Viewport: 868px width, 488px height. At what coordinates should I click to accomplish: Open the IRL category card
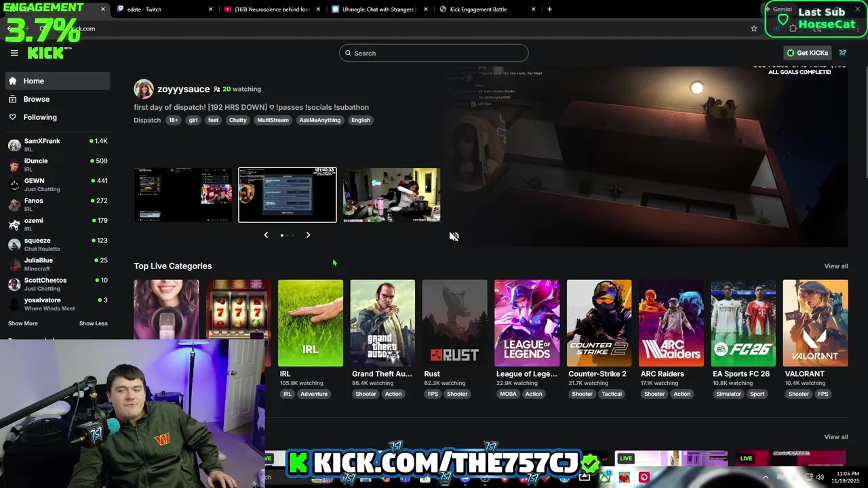click(x=310, y=323)
